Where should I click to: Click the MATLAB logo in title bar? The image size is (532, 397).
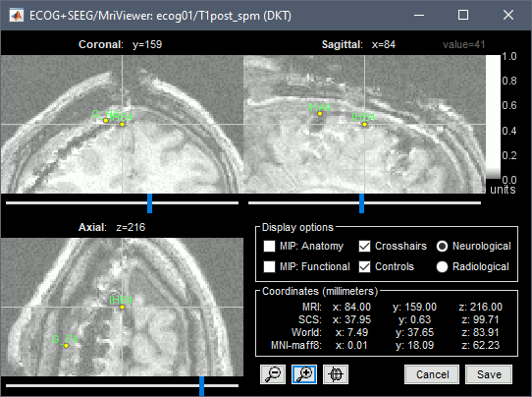tap(17, 16)
